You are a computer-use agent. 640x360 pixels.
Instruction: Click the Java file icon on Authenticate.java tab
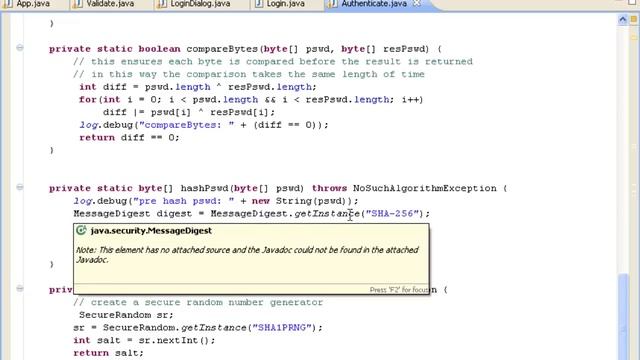(333, 4)
